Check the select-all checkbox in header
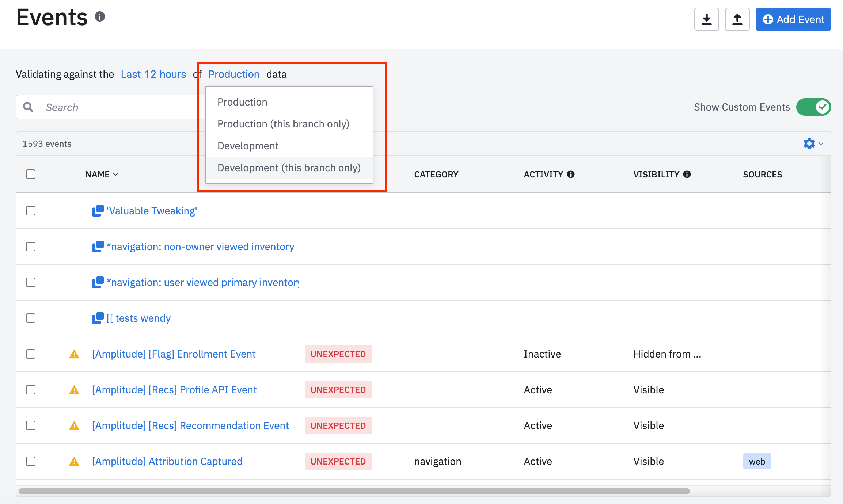 point(31,174)
